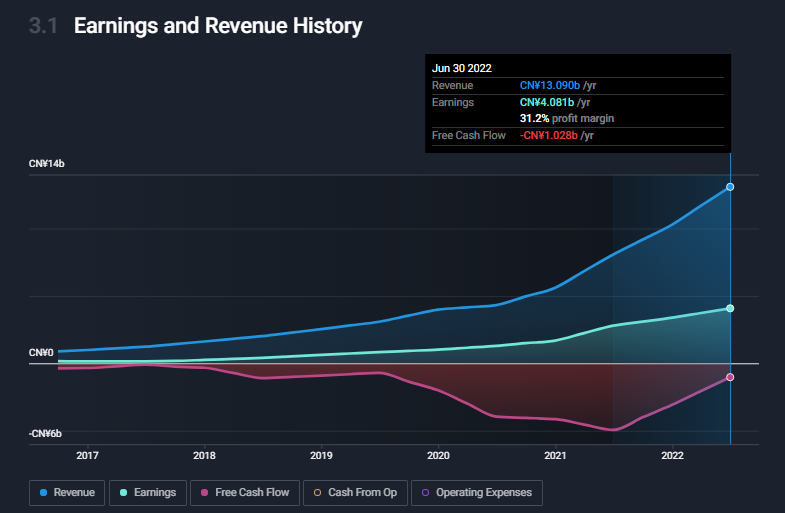Toggle the Free Cash Flow legend button
Image resolution: width=785 pixels, height=513 pixels.
[x=245, y=492]
